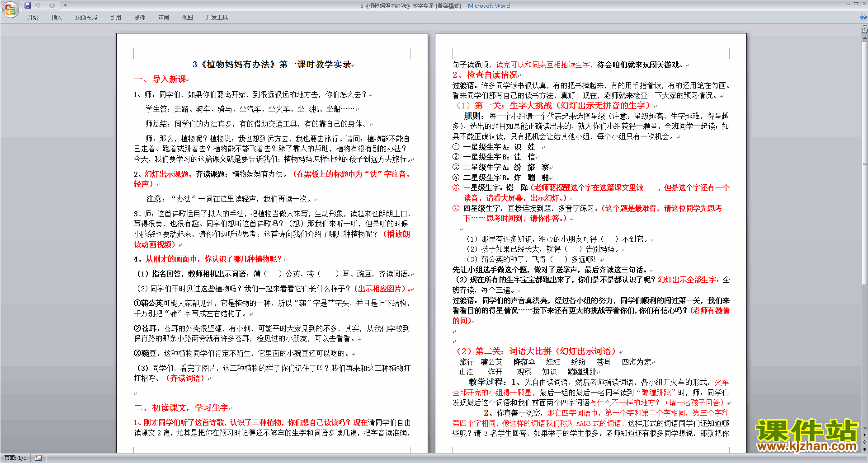Click the proofing status icon in status bar

38,458
